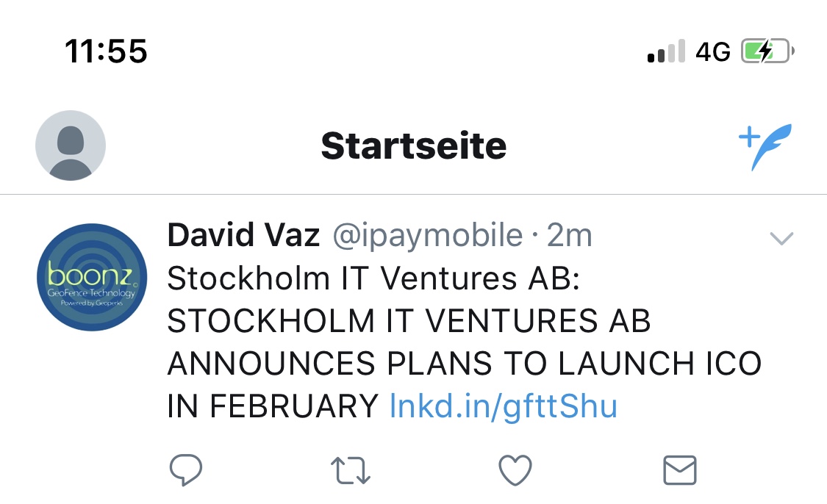Screen dimensions: 827x504
Task: Tap the 11:55 clock in the status bar
Action: click(106, 51)
